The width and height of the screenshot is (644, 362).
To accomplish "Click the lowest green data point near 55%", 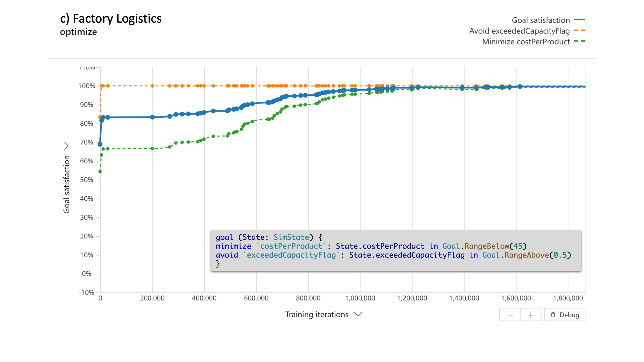I will [100, 171].
